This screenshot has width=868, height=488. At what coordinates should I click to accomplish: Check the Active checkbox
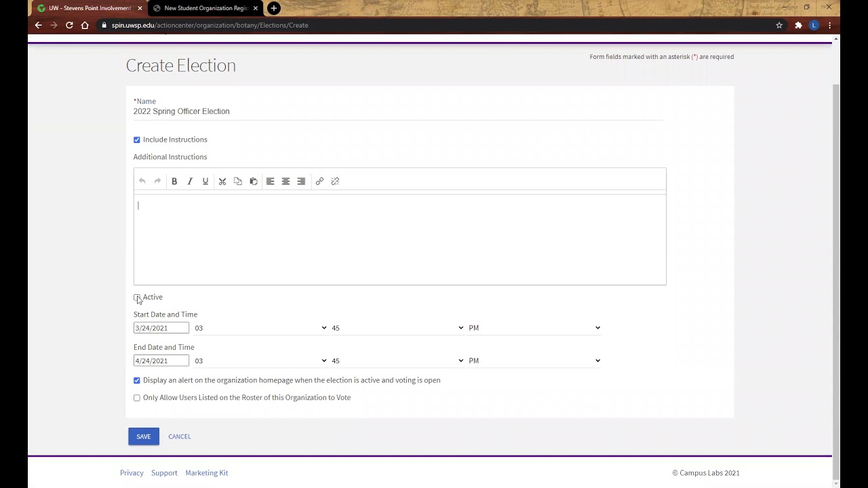pyautogui.click(x=137, y=298)
